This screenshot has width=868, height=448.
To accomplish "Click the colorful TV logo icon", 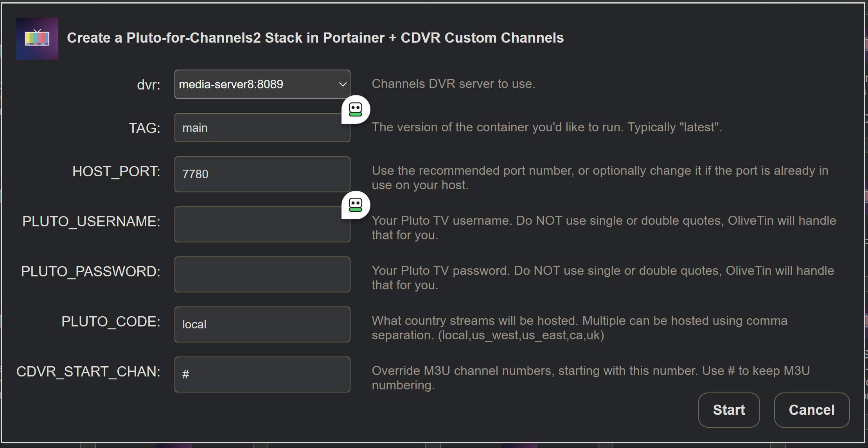I will (37, 38).
